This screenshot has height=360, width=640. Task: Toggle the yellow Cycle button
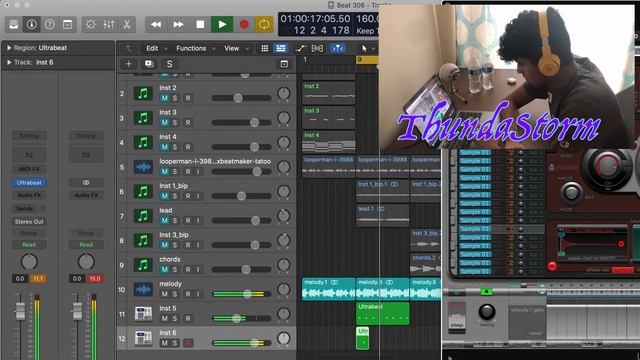coord(264,24)
